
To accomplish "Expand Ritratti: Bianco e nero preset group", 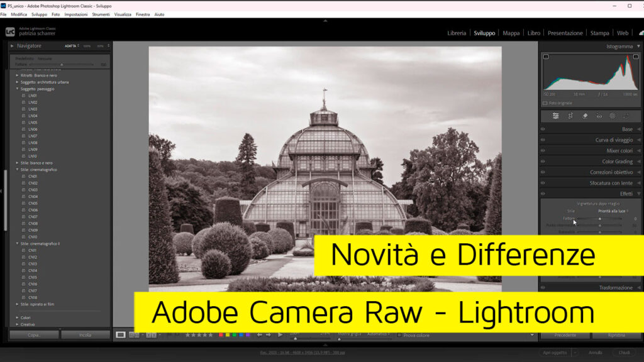I will tap(17, 75).
